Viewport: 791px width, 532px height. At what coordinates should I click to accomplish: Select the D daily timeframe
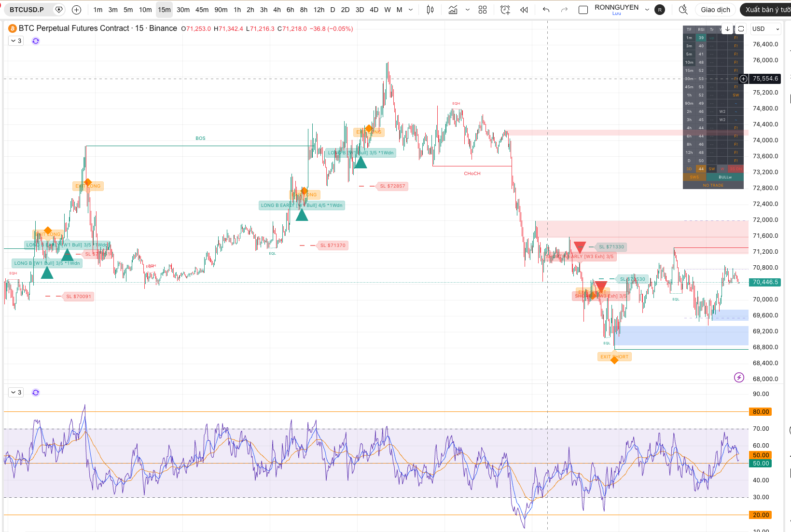pyautogui.click(x=333, y=9)
